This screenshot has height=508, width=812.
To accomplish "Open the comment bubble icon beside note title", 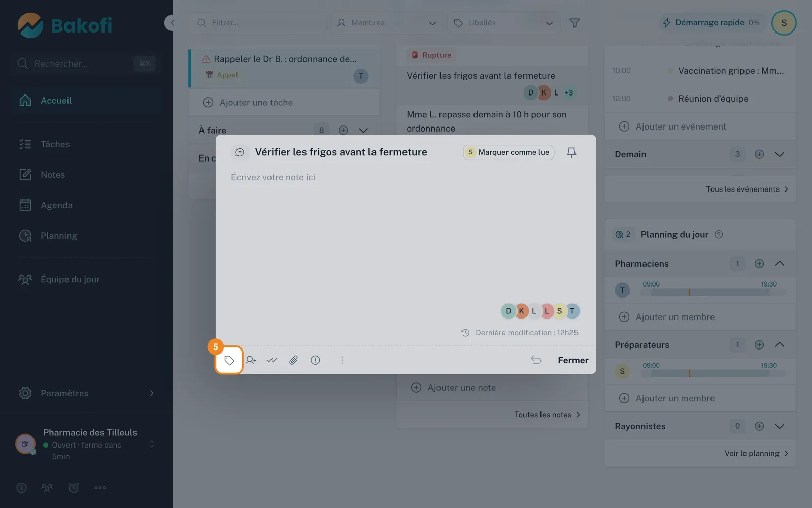I will coord(240,152).
